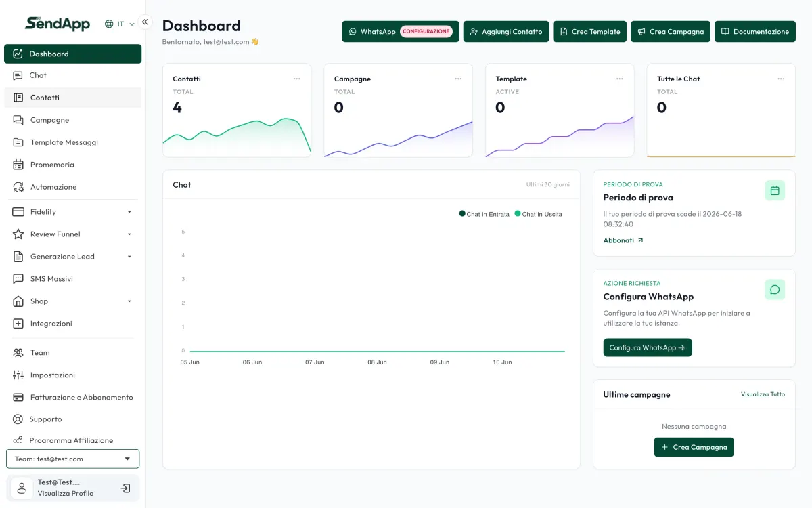Click the Fidelity card icon

pyautogui.click(x=18, y=212)
